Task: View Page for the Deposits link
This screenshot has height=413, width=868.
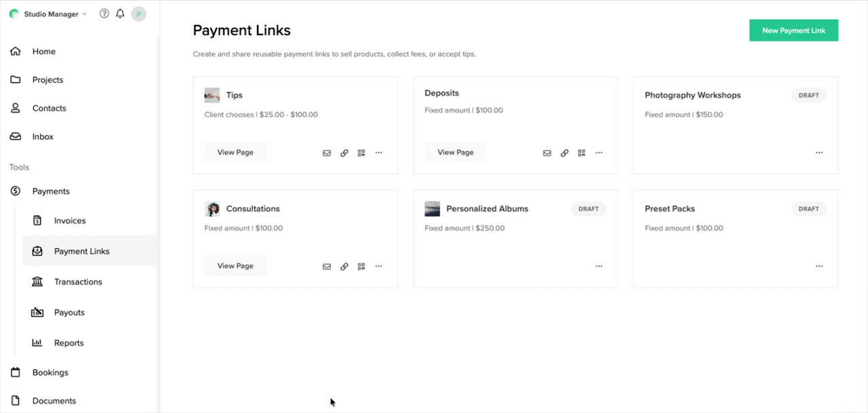Action: [x=455, y=152]
